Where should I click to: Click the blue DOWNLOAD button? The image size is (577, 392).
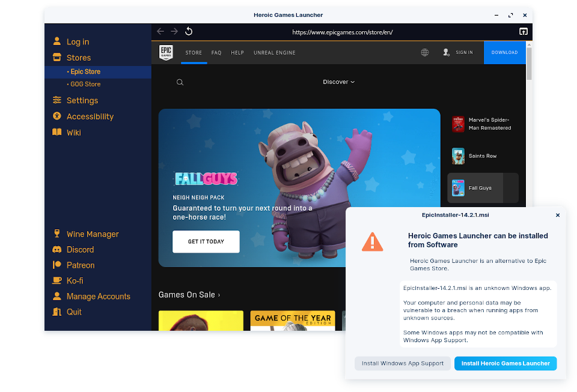(x=504, y=53)
